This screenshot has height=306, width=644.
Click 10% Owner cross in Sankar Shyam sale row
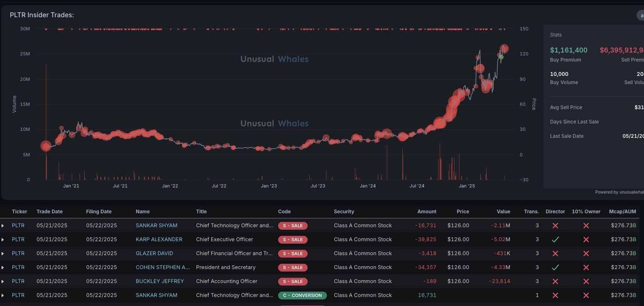pos(586,226)
